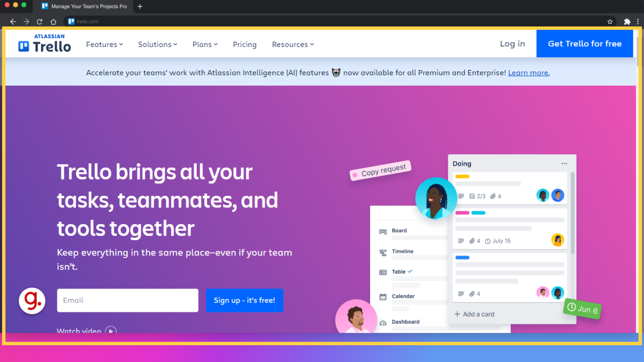Click the email input field

tap(127, 300)
